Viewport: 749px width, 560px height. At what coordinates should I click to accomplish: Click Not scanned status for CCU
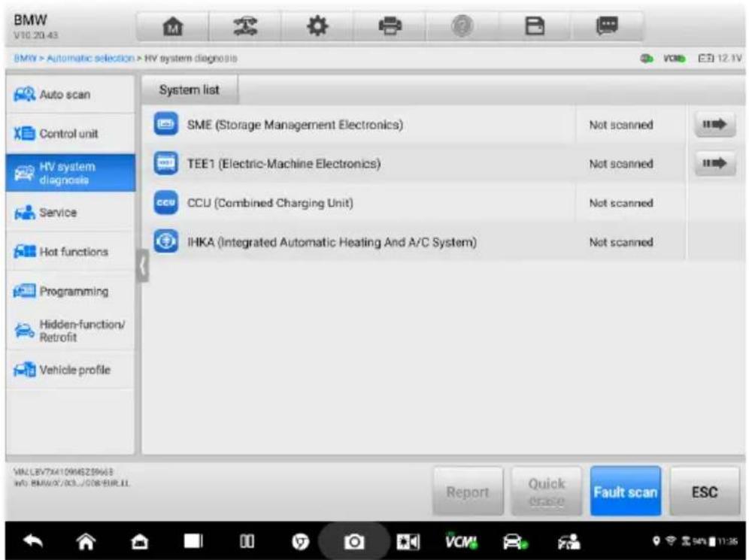pos(621,203)
